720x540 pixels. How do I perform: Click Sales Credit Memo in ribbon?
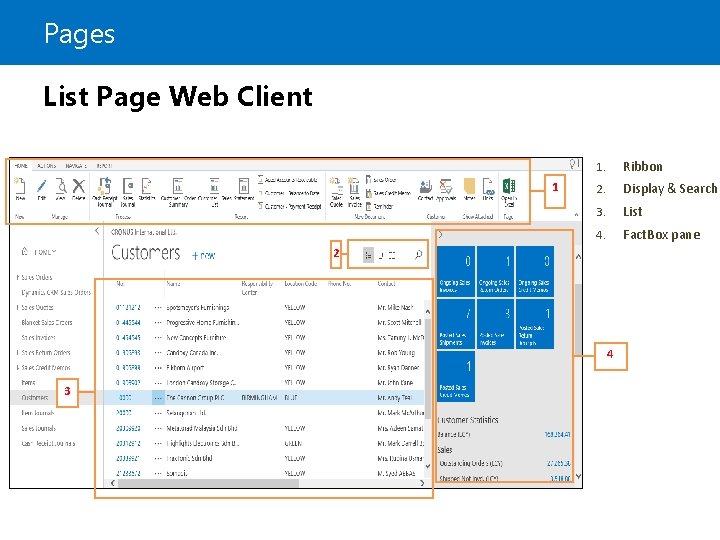pos(388,193)
